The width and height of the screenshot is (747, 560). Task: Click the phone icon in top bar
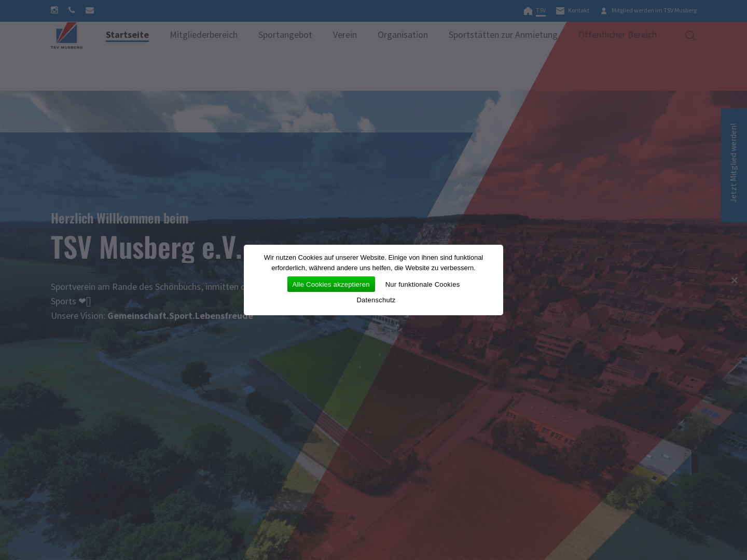click(72, 10)
